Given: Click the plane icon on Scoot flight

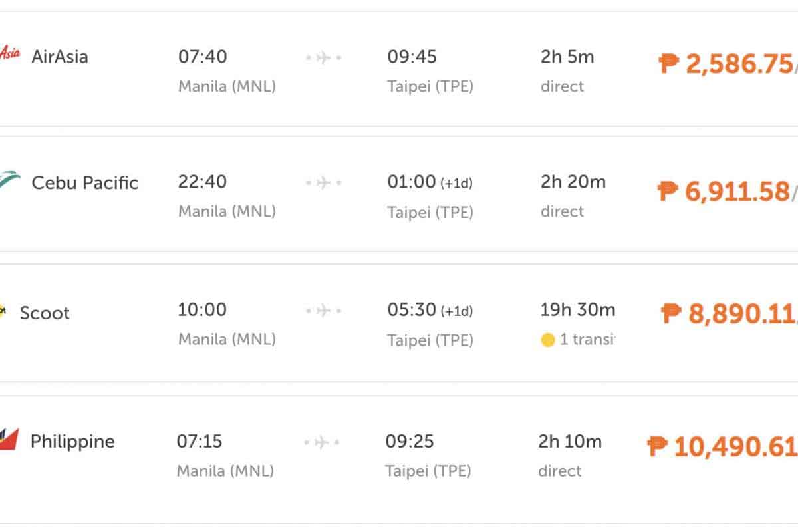Looking at the screenshot, I should 324,311.
